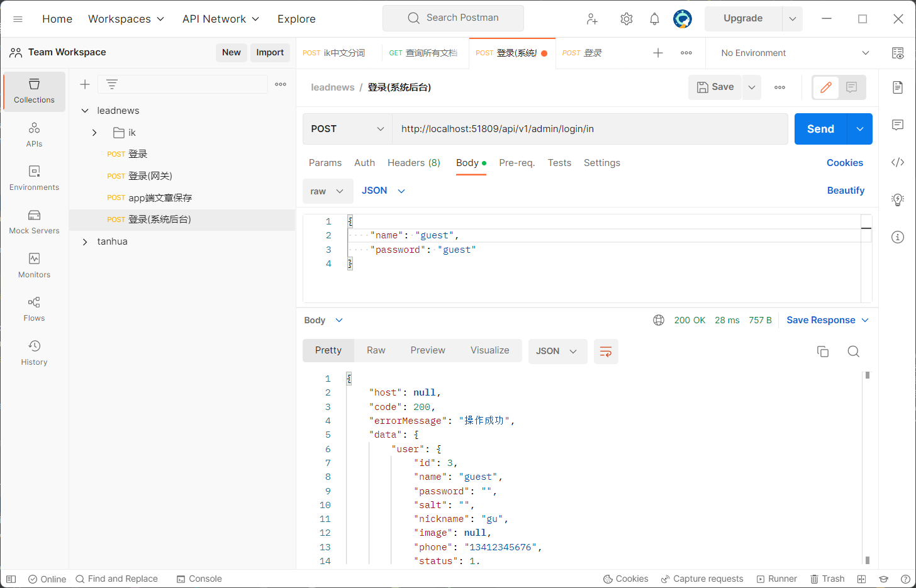The image size is (916, 588).
Task: Copy the response body
Action: 823,352
